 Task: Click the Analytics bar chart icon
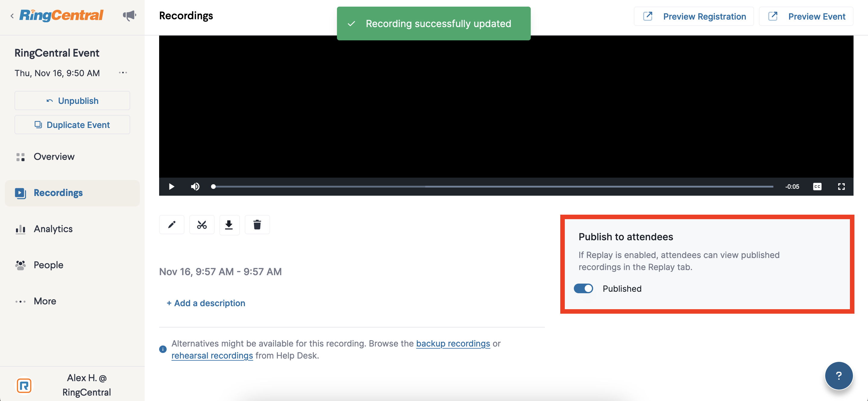pos(20,229)
